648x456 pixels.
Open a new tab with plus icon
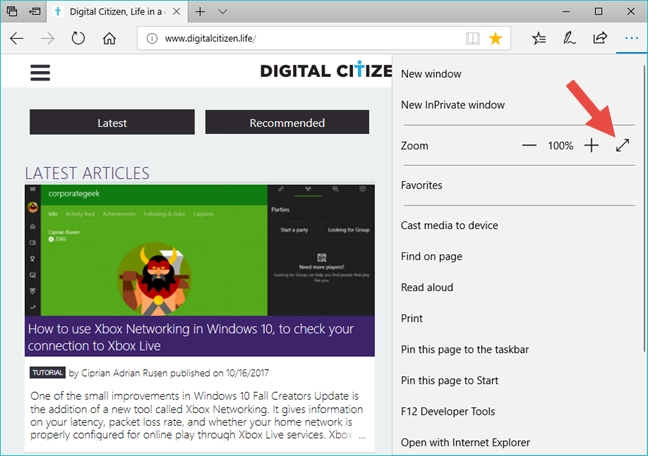tap(200, 12)
